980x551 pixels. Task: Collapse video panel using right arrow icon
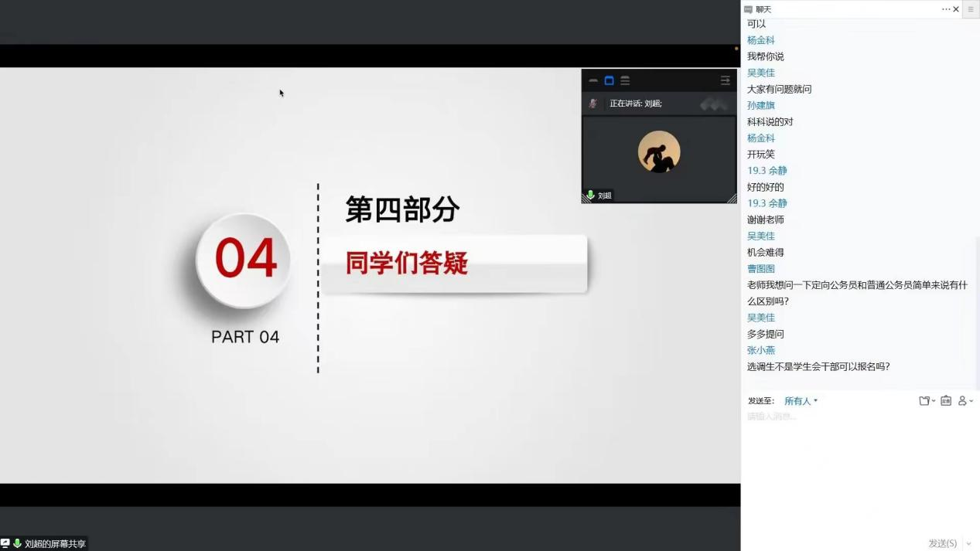pyautogui.click(x=725, y=80)
